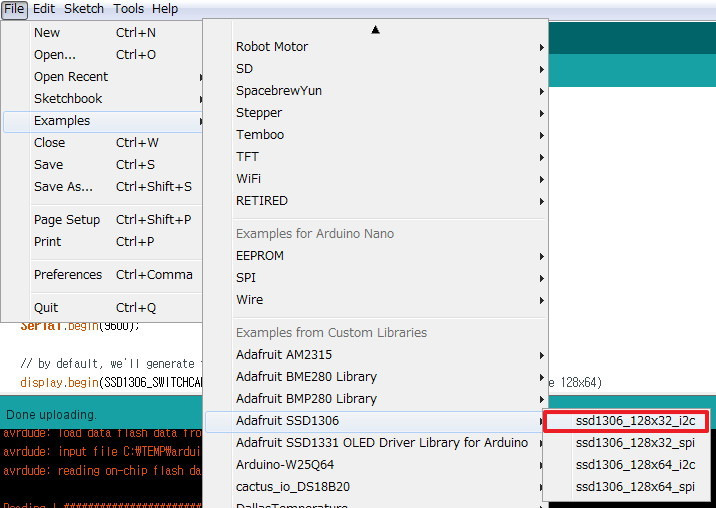Expand the Open Recent submenu
716x508 pixels.
click(x=103, y=77)
